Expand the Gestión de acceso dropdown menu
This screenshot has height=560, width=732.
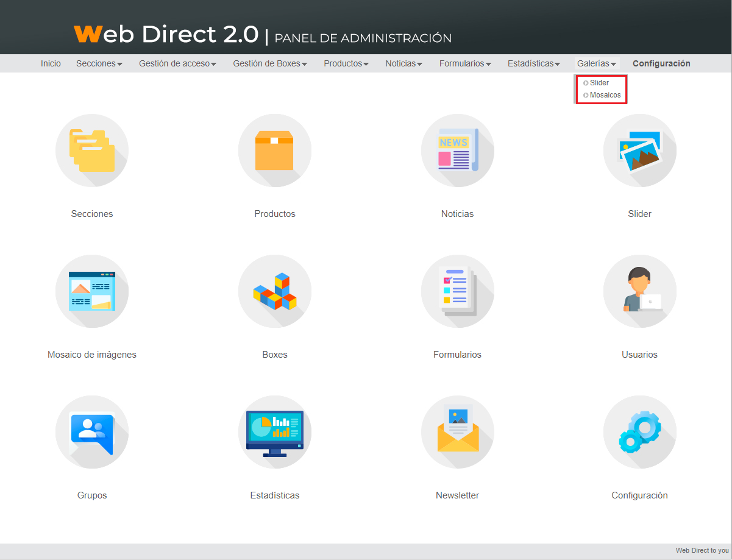tap(177, 63)
